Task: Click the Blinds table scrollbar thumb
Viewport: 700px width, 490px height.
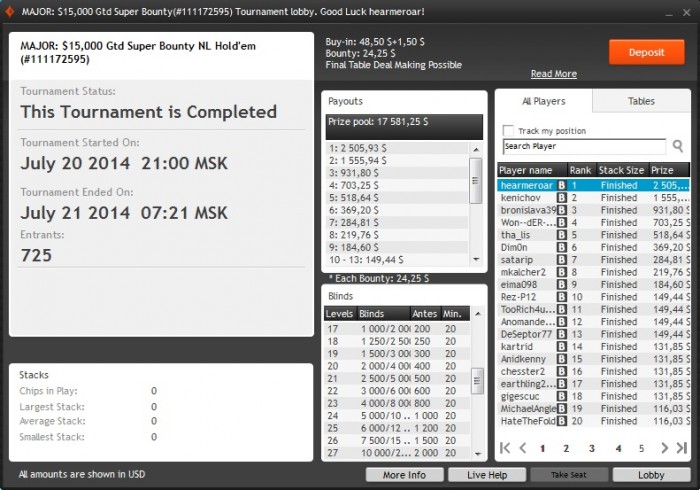Action: pos(478,381)
